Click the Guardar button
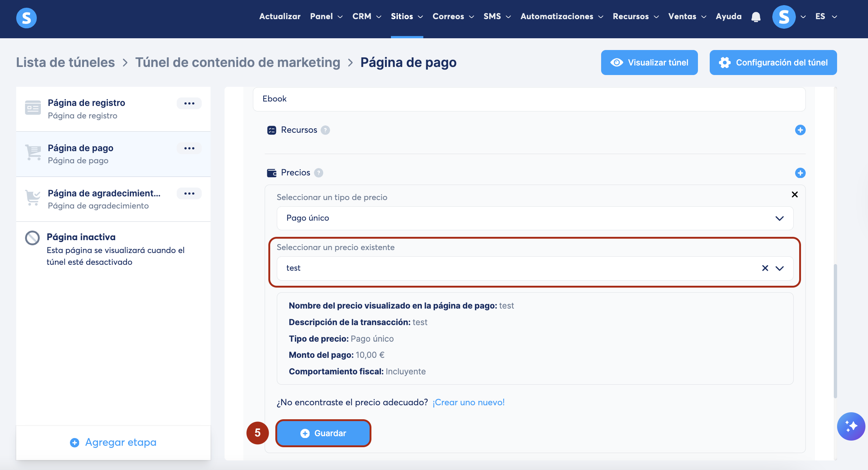This screenshot has height=470, width=868. tap(323, 433)
